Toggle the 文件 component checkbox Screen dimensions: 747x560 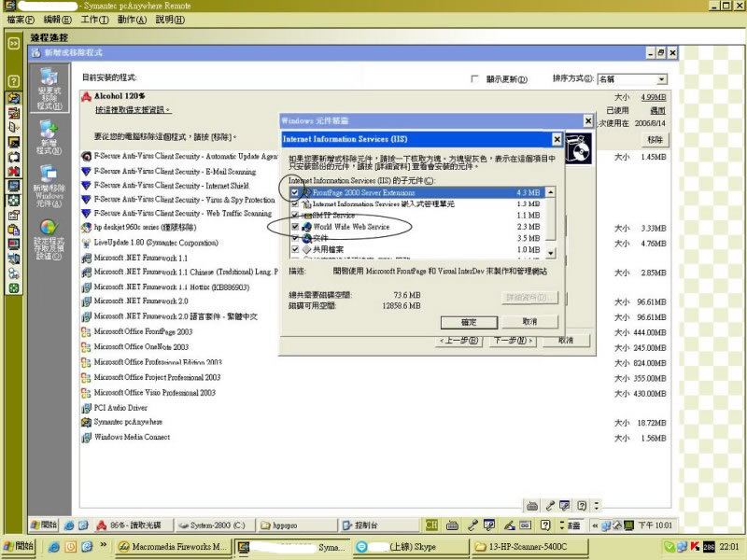(295, 238)
